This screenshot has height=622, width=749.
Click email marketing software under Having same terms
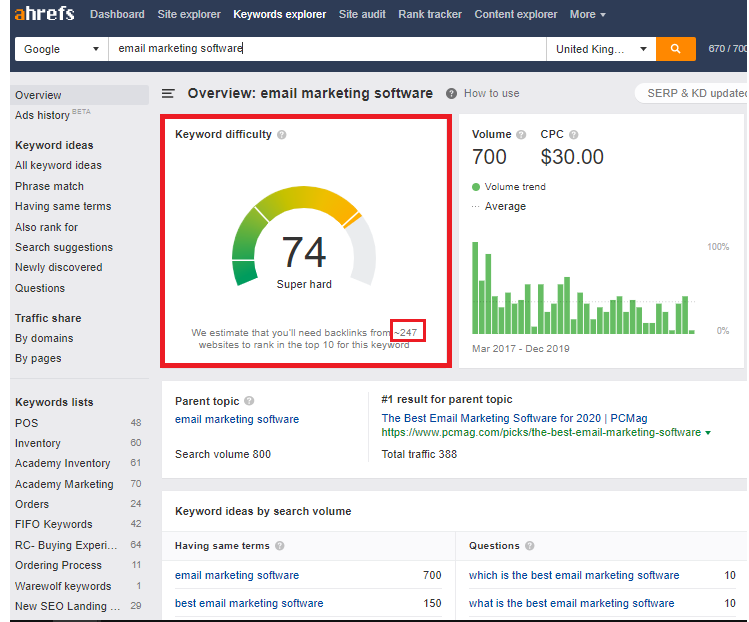coord(237,576)
